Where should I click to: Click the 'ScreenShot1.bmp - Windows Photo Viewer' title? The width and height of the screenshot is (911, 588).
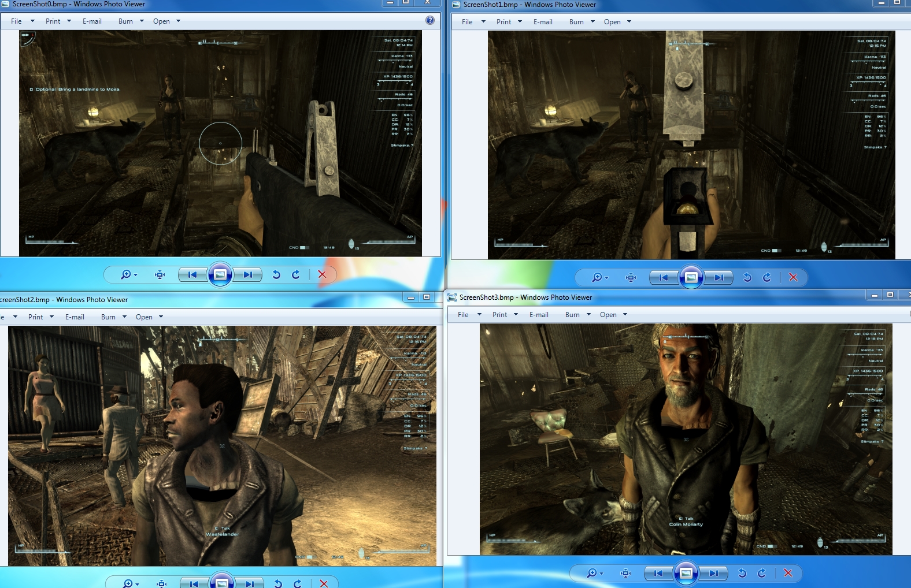point(529,5)
